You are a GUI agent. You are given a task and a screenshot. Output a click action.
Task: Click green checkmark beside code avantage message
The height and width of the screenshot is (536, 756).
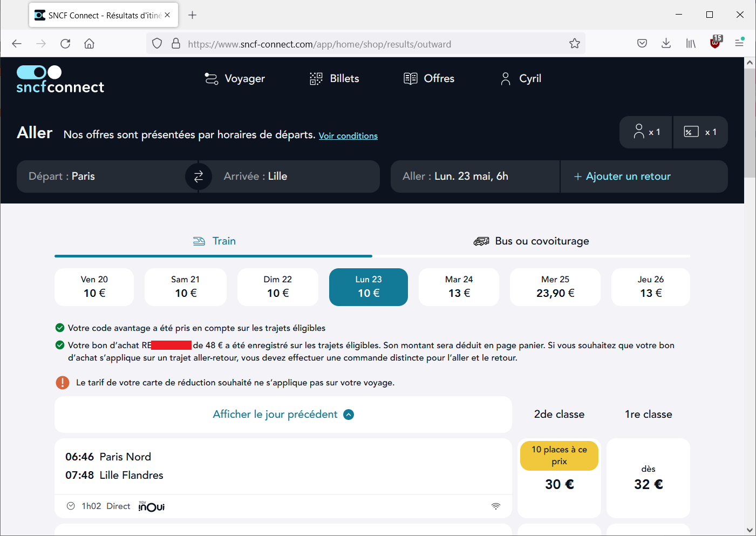60,328
